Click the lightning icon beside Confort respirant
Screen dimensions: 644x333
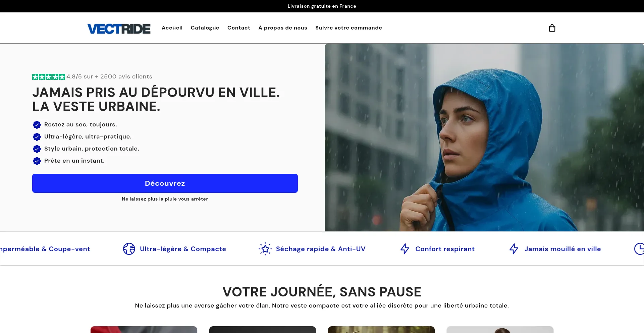coord(405,249)
